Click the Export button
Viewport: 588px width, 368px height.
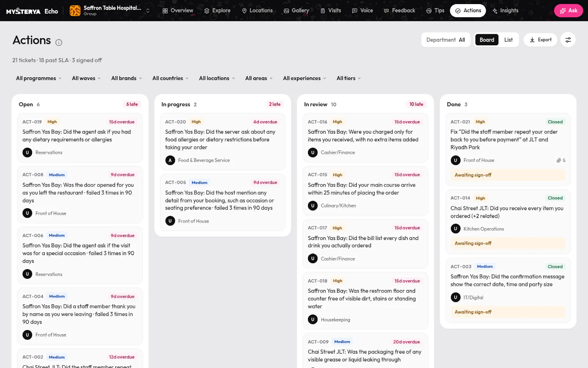click(540, 40)
